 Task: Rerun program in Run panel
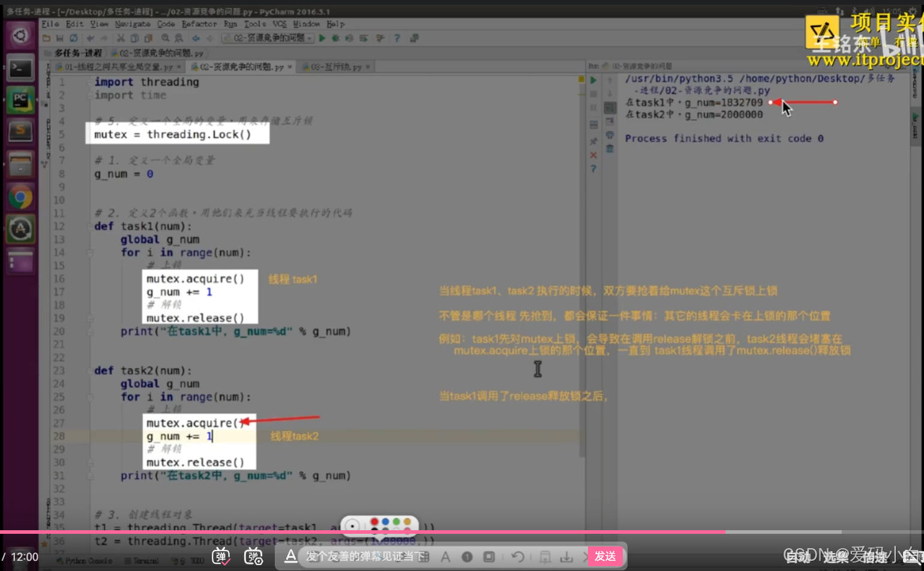(593, 80)
